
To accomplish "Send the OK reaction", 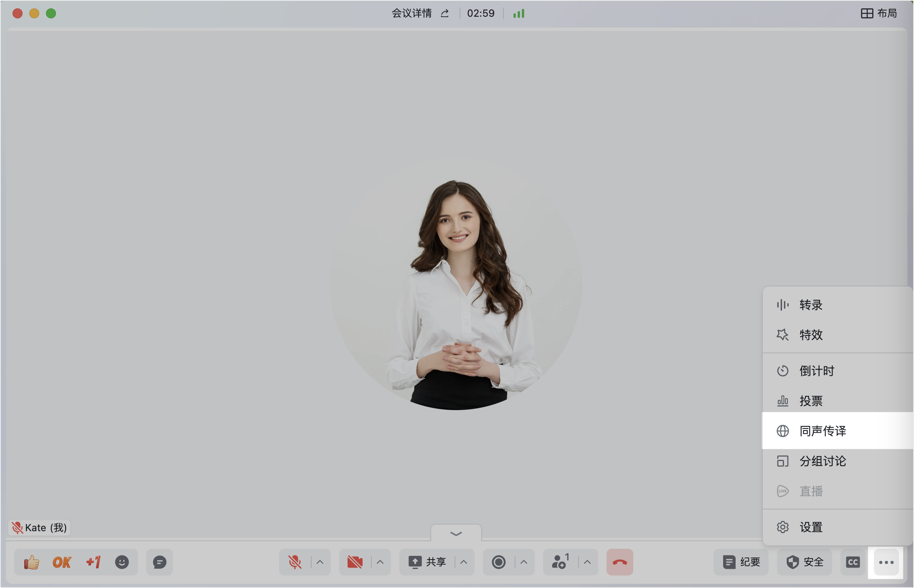I will [x=62, y=562].
